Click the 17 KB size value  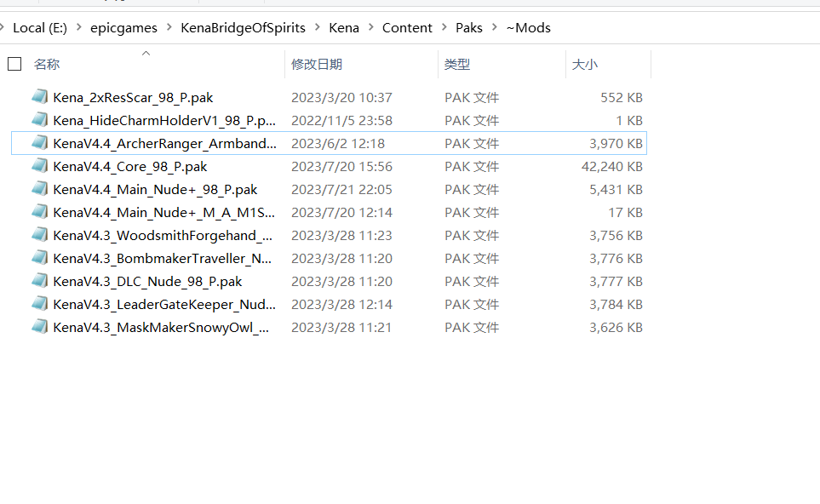point(626,213)
